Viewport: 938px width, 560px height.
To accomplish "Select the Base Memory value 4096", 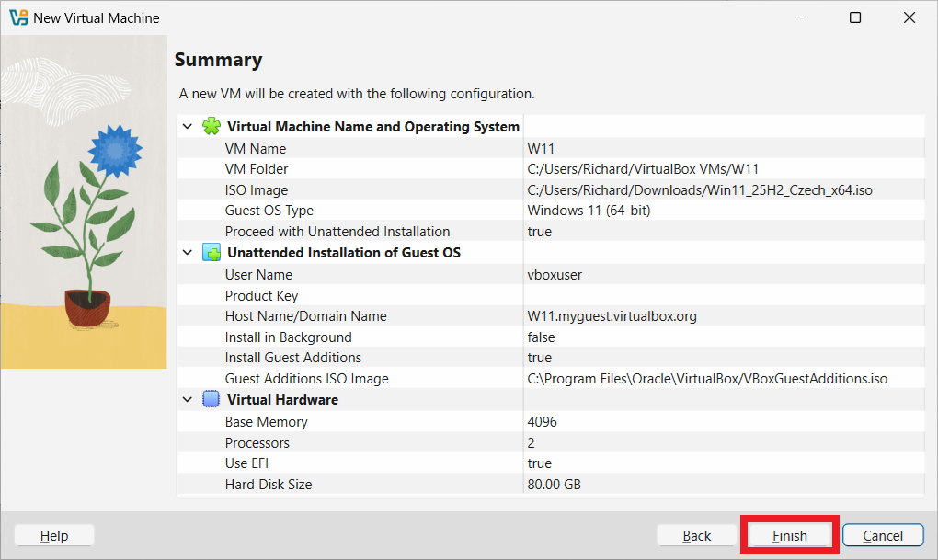I will tap(542, 422).
